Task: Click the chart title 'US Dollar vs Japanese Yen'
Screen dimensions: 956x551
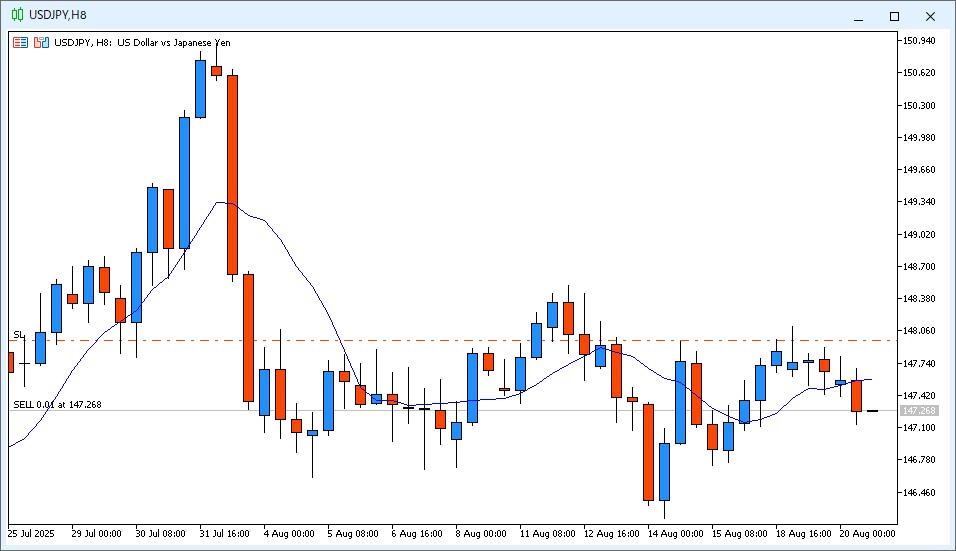Action: pyautogui.click(x=176, y=42)
